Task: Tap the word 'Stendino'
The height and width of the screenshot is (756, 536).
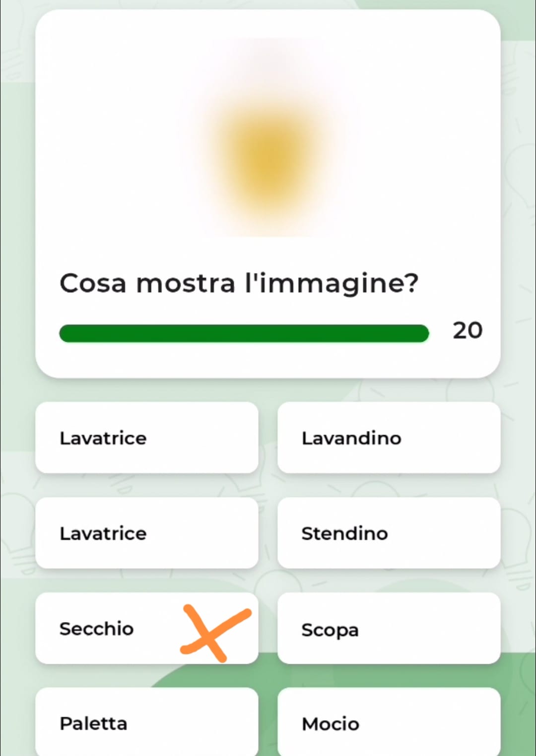Action: [344, 533]
